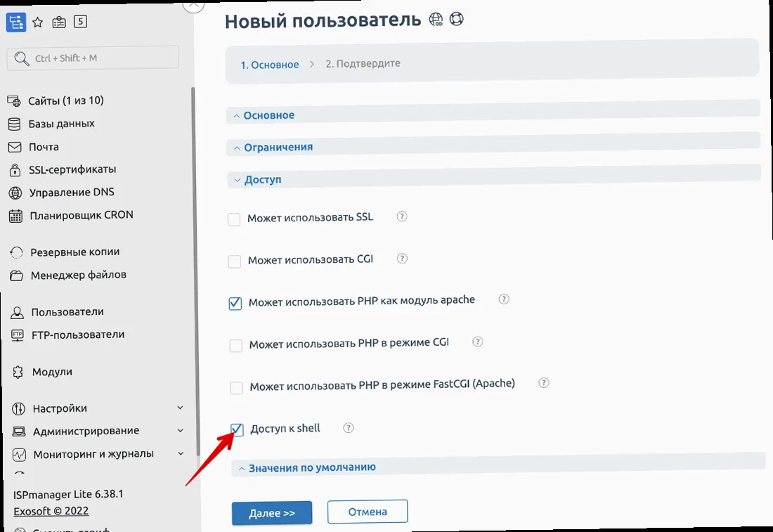Click the Ctrl+Shift+M search field
The height and width of the screenshot is (532, 773).
point(92,57)
